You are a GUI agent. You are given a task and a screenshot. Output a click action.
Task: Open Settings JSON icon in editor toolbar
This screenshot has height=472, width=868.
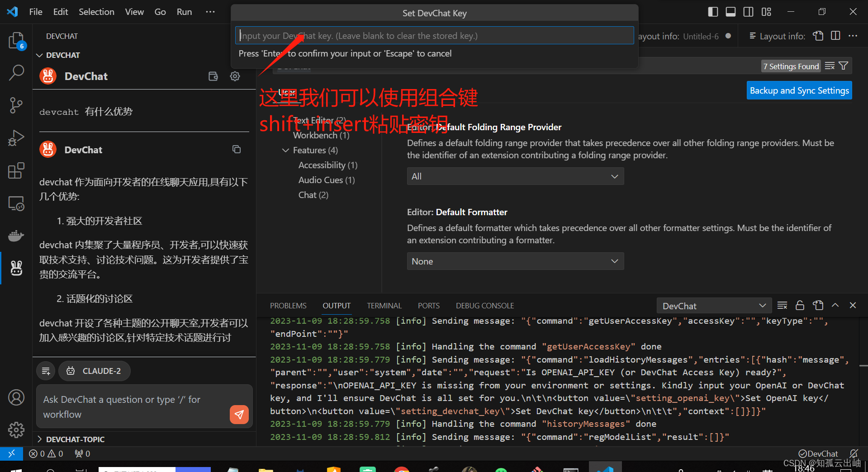[x=818, y=36]
